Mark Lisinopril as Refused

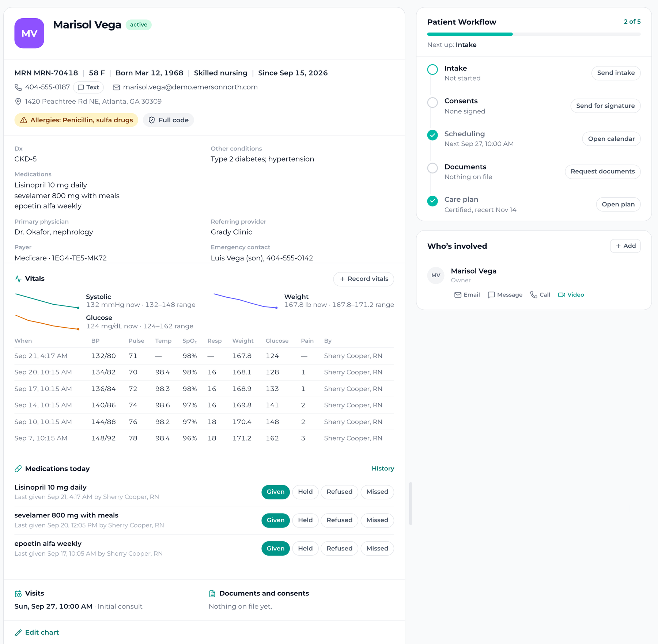pyautogui.click(x=340, y=492)
